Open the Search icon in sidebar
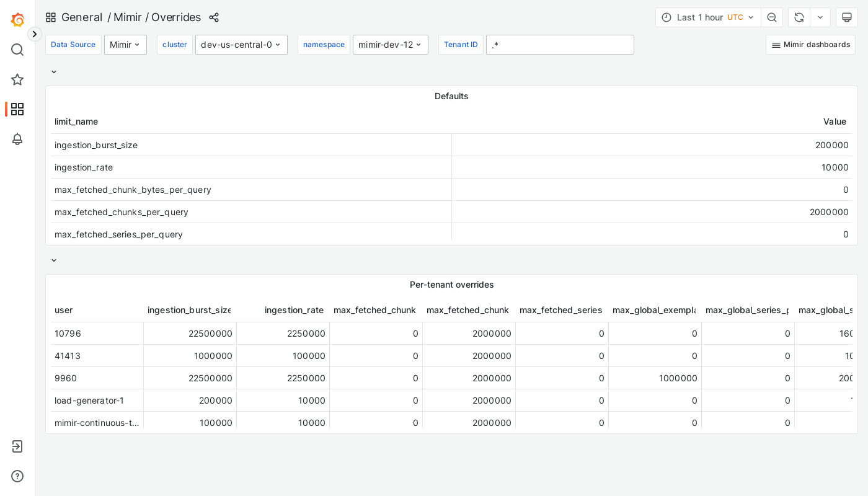Image resolution: width=868 pixels, height=496 pixels. [x=17, y=50]
